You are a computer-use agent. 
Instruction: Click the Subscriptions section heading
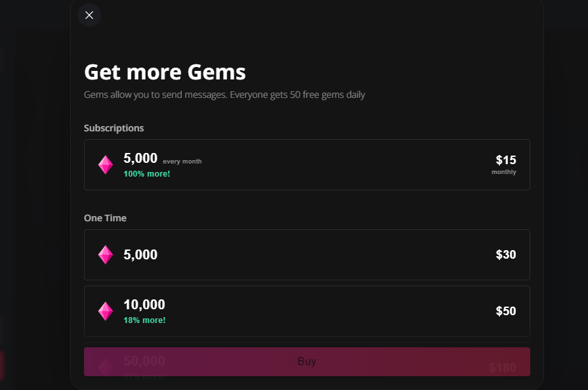[114, 128]
